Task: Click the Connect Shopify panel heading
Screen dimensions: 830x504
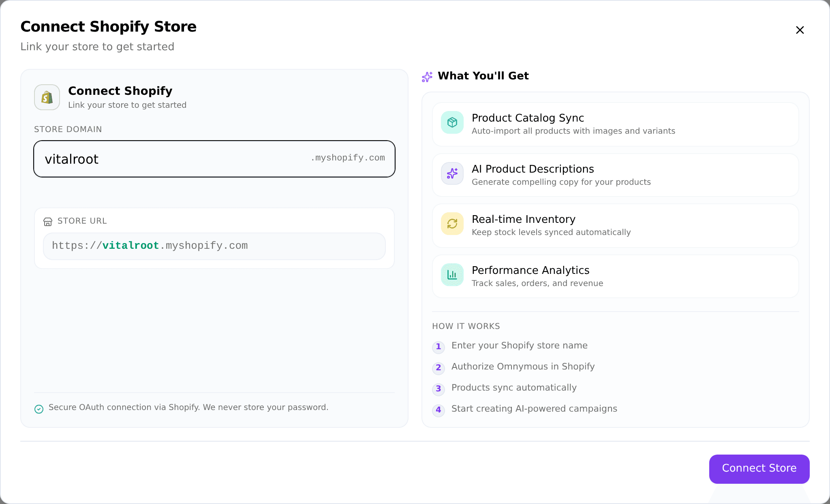Action: (120, 91)
